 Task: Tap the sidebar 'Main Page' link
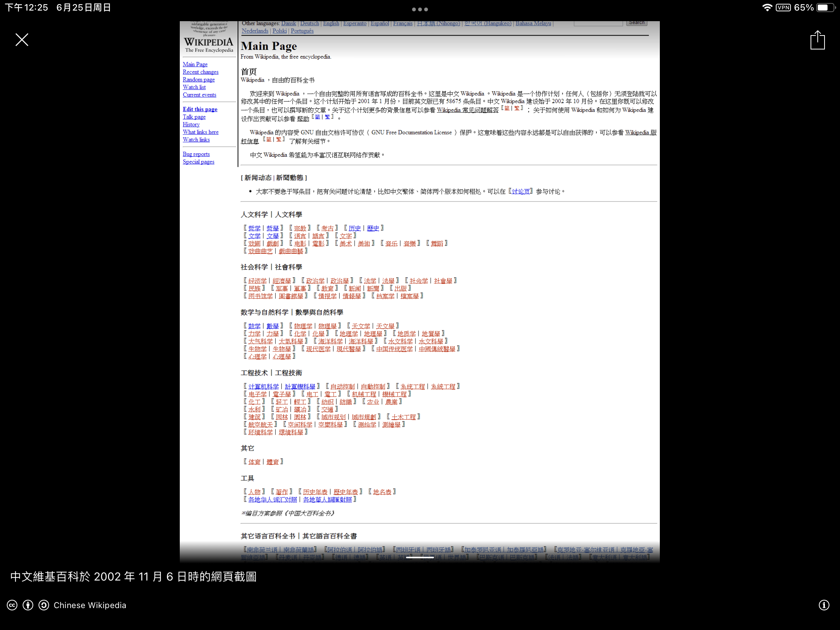195,64
